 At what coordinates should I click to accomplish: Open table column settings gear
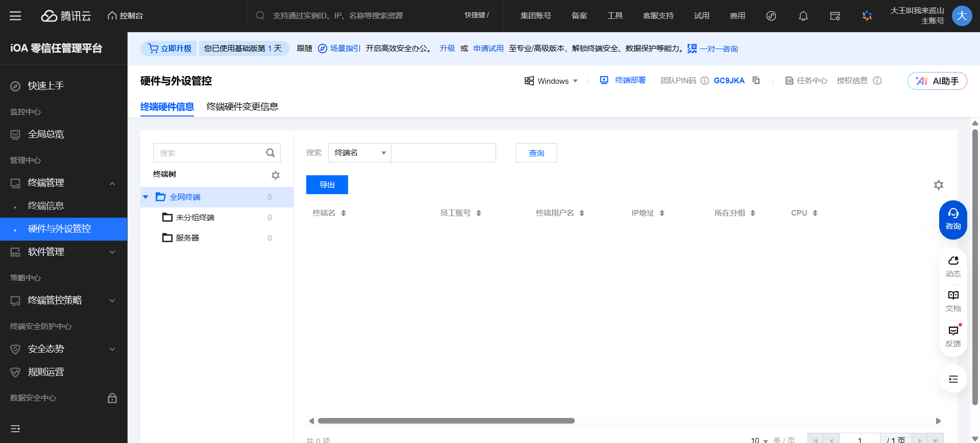pyautogui.click(x=938, y=185)
